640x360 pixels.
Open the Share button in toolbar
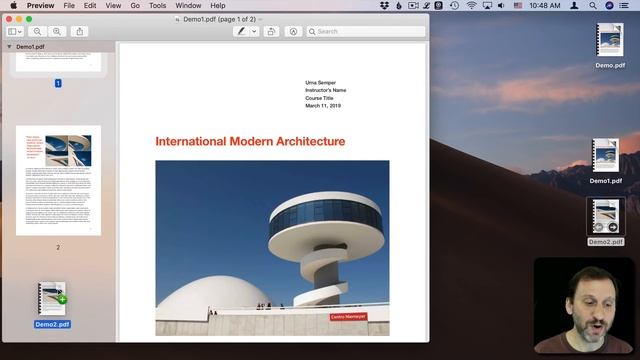80,31
